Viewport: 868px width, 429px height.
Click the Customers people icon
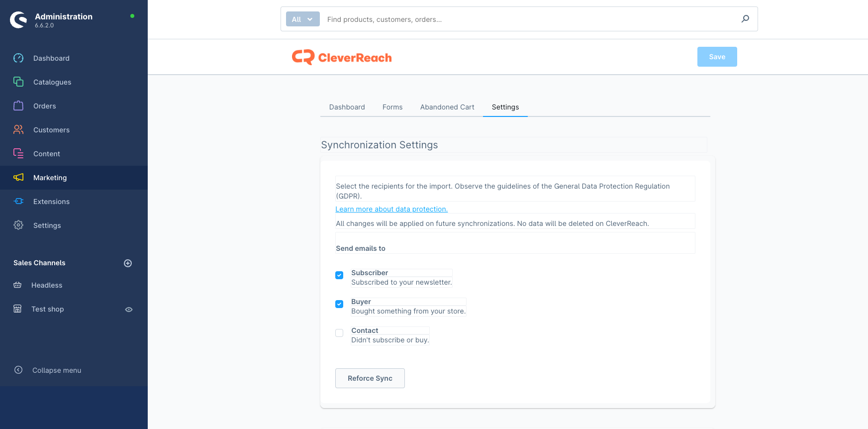18,129
